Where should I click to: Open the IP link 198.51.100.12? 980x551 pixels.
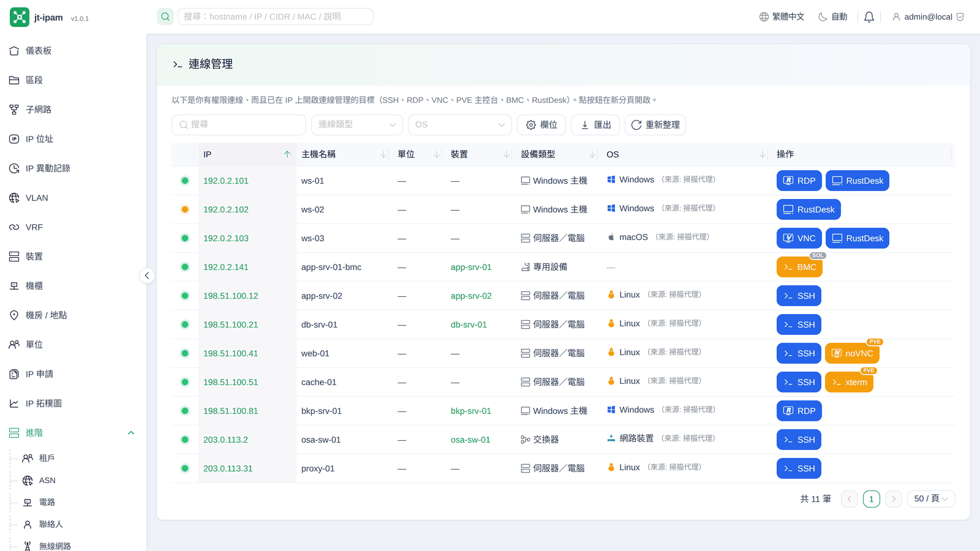[x=231, y=296]
